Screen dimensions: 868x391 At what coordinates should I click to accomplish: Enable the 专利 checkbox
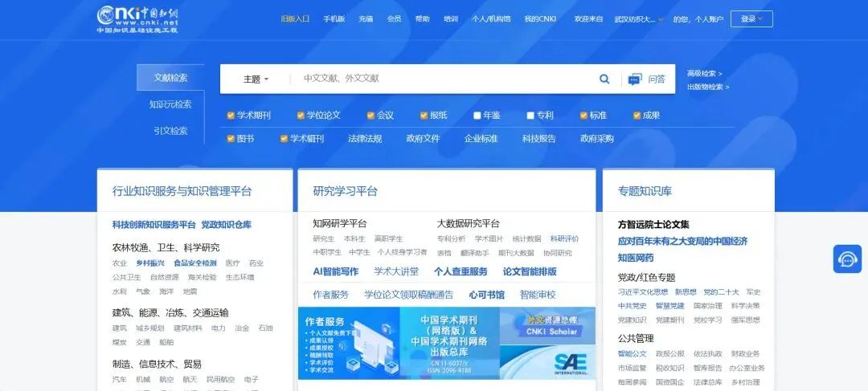coord(530,116)
